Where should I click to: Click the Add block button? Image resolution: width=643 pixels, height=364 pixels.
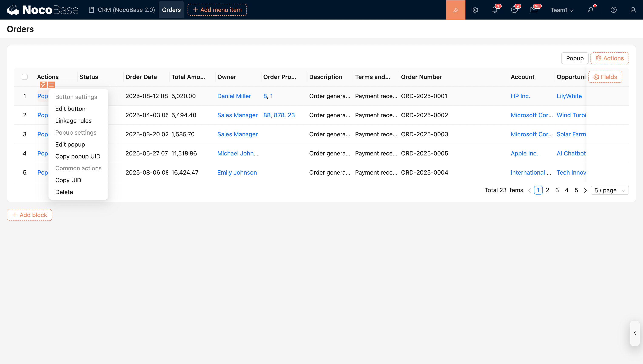30,215
